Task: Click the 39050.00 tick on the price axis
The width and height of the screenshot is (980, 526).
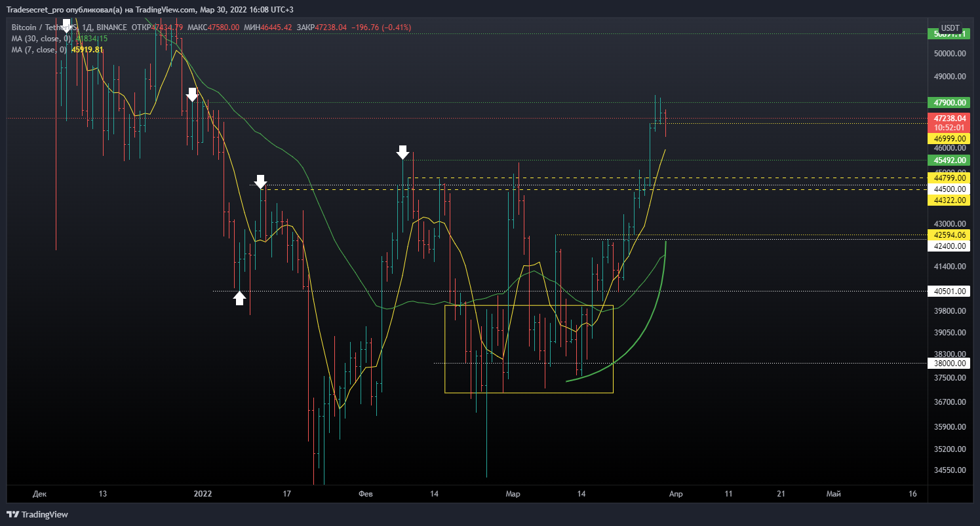Action: [950, 333]
